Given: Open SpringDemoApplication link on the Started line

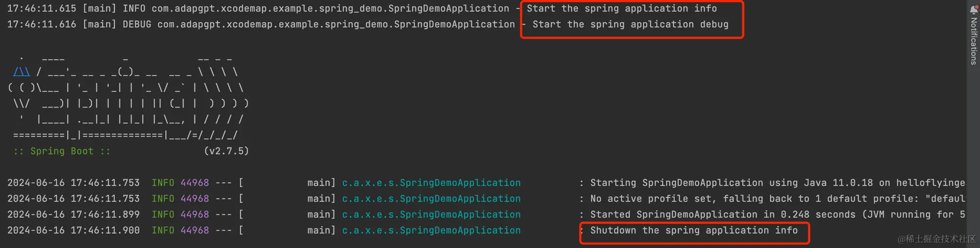Looking at the screenshot, I should point(431,214).
